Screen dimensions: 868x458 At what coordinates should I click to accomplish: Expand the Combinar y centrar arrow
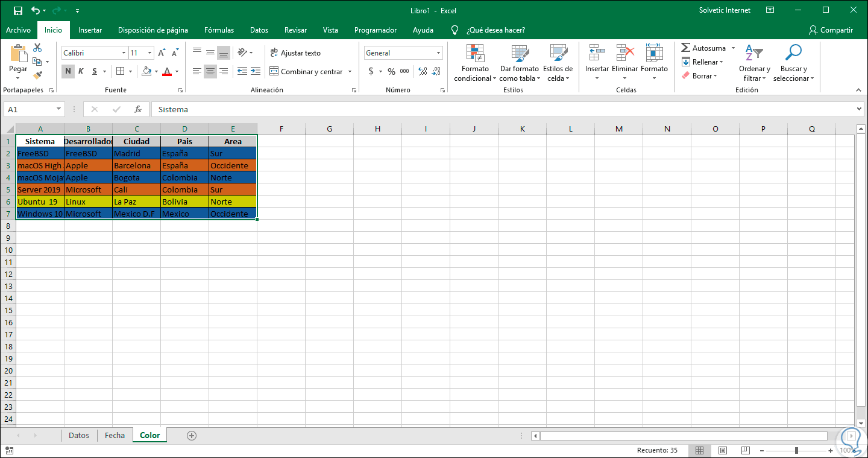[350, 71]
